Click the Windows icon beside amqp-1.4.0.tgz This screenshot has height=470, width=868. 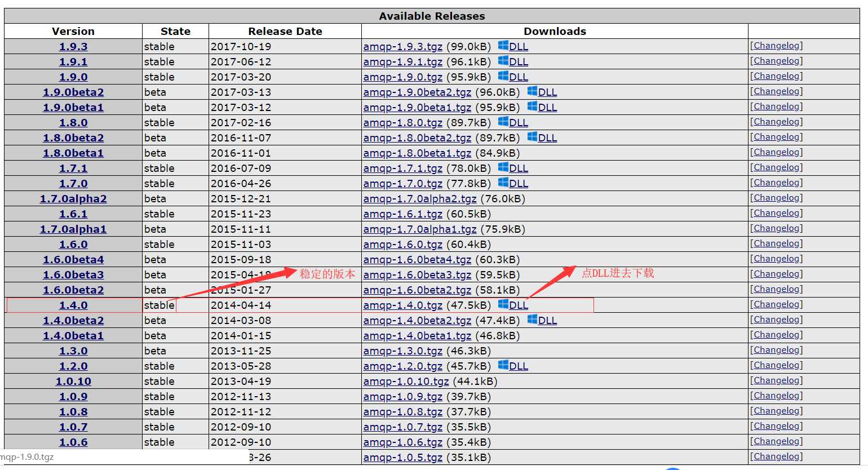click(503, 304)
